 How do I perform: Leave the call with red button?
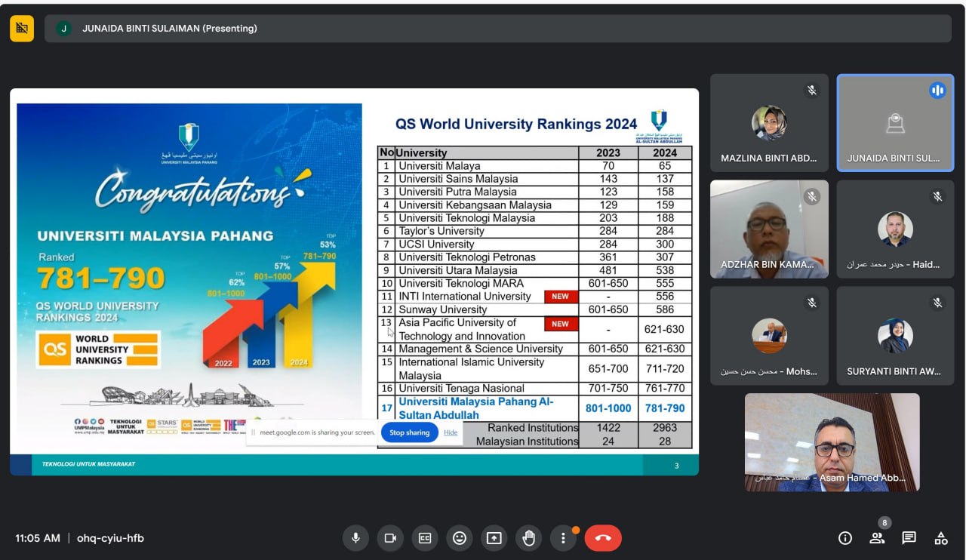coord(603,538)
